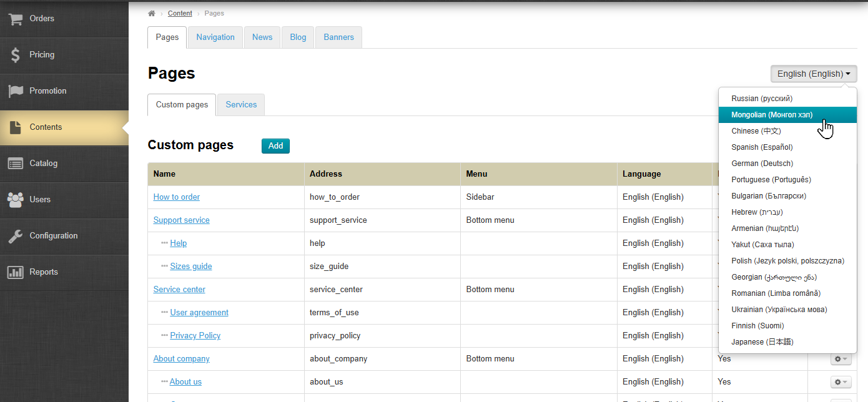Switch to the Banners tab
The width and height of the screenshot is (868, 402).
tap(338, 37)
